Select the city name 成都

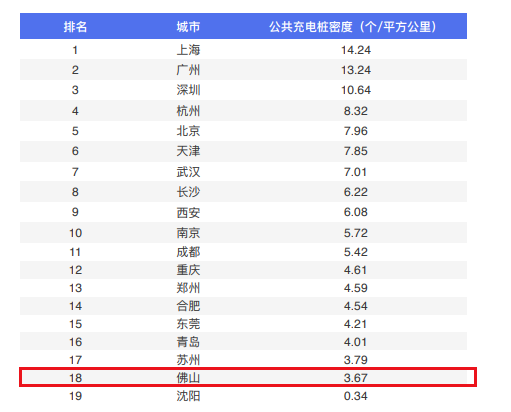188,252
